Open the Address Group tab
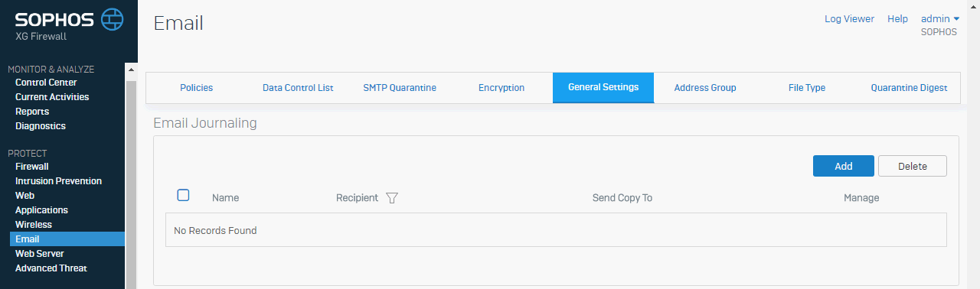Image resolution: width=980 pixels, height=289 pixels. click(x=705, y=88)
